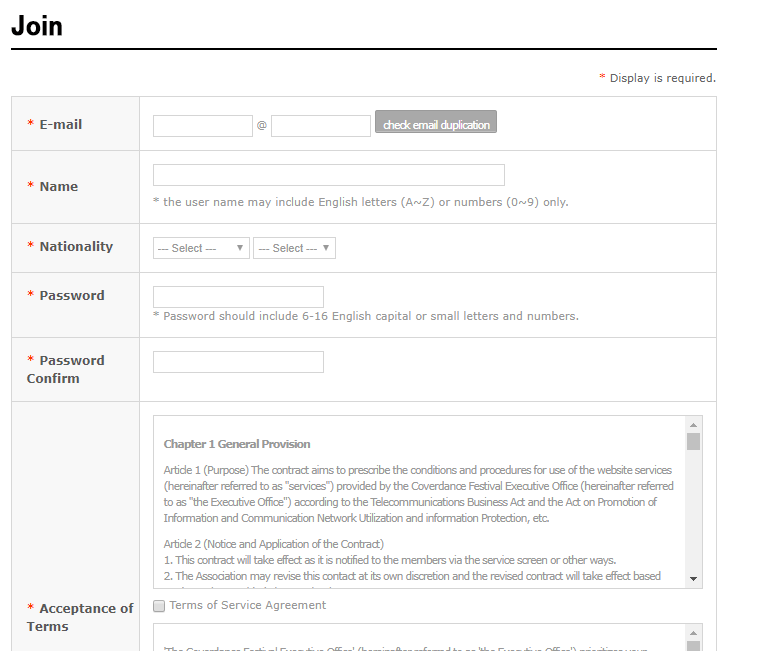
Task: Click the Terms of Service Agreement label
Action: (x=248, y=605)
